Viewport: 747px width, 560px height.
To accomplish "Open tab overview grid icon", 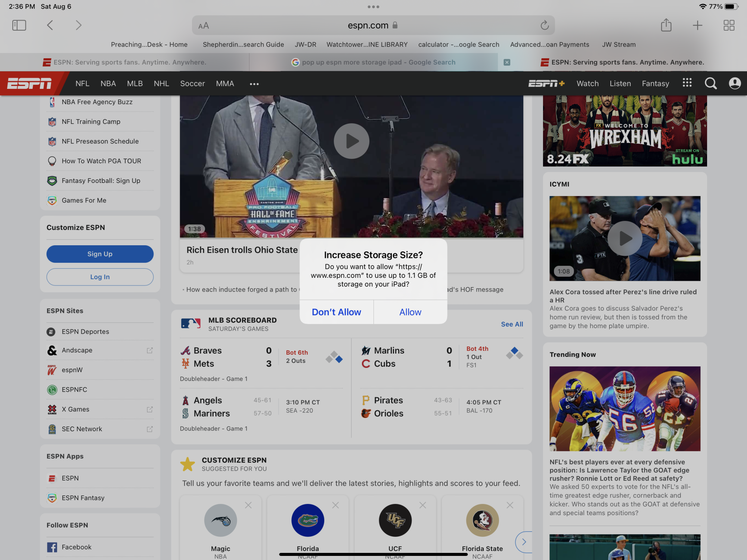I will (729, 25).
